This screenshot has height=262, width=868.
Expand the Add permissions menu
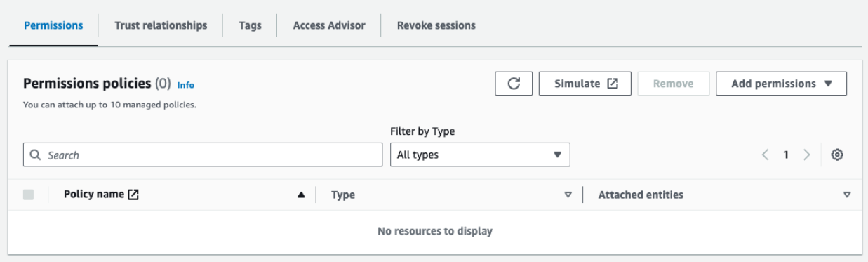pos(781,84)
